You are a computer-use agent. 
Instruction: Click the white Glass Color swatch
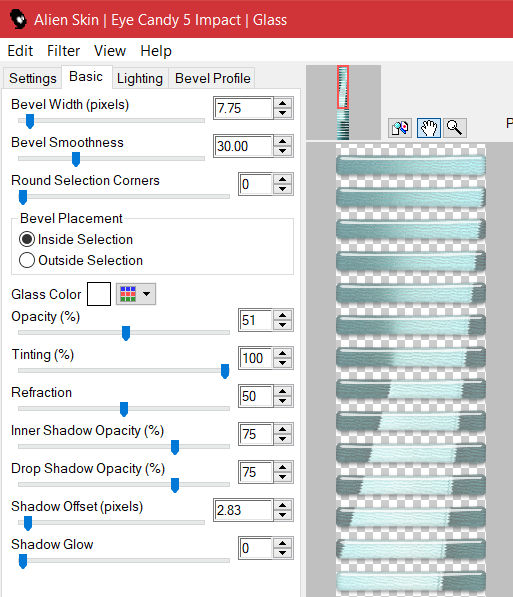coord(99,294)
